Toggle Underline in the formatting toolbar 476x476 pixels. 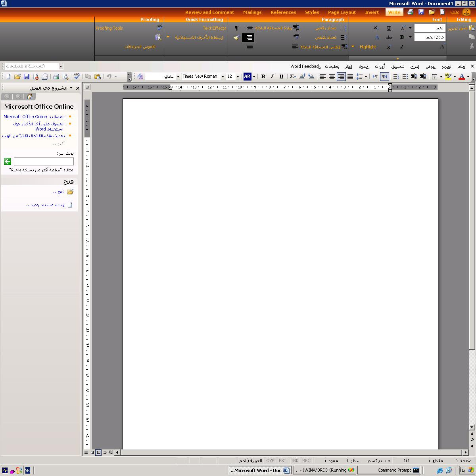[281, 77]
